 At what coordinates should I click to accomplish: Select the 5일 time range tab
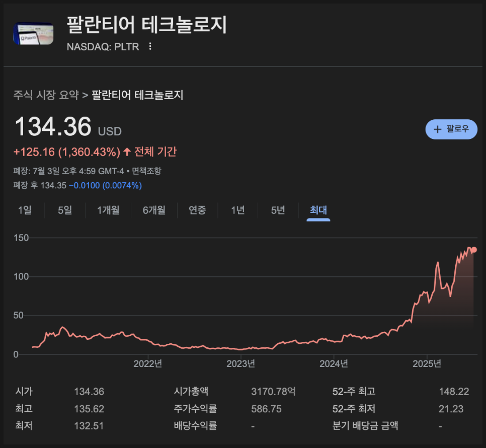tap(65, 210)
